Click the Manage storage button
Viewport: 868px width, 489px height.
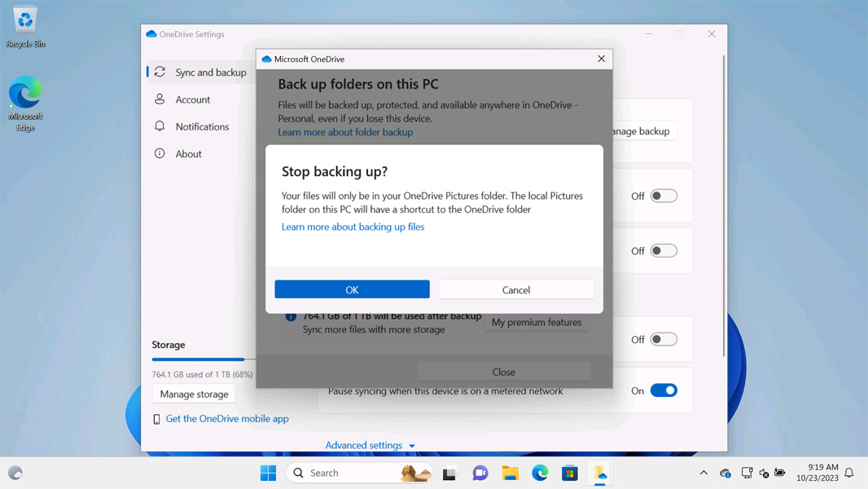[x=194, y=394]
